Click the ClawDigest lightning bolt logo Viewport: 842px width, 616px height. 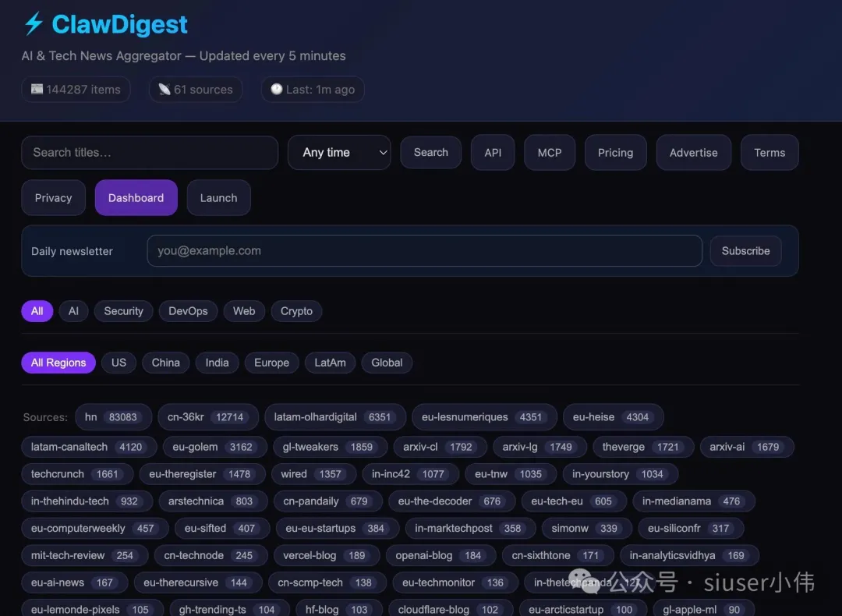click(34, 23)
